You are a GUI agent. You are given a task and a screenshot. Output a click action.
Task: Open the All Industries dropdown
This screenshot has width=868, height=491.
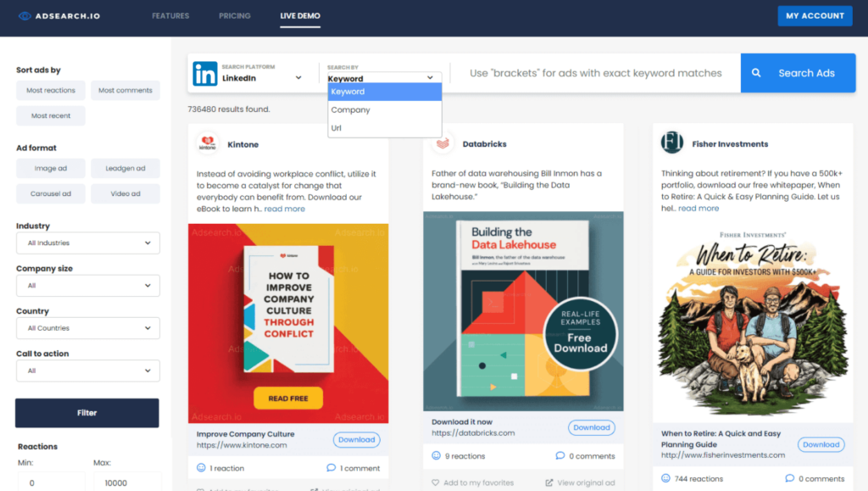[x=88, y=243]
